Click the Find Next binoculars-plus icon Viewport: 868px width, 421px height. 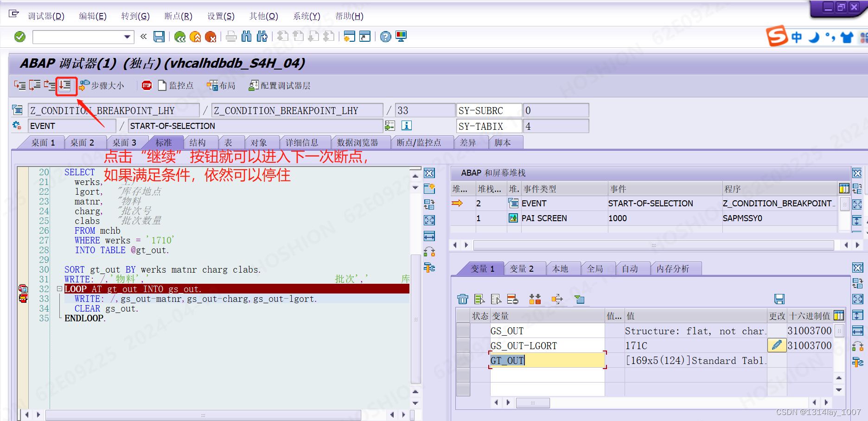point(262,37)
